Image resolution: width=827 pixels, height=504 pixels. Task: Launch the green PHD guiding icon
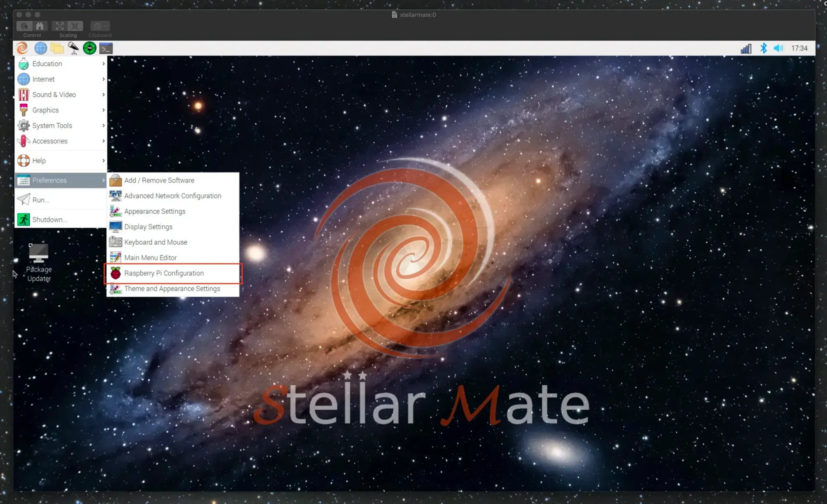point(90,48)
